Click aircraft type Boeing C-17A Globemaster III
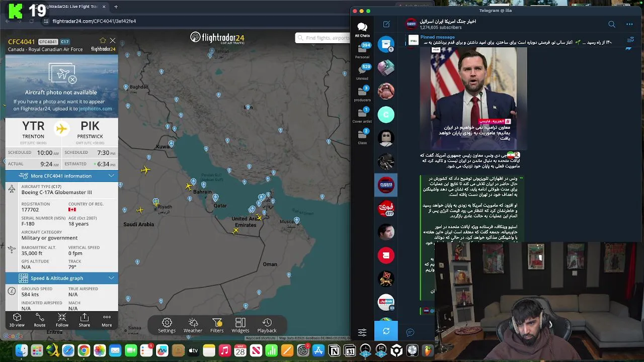This screenshot has width=644, height=362. 57,192
